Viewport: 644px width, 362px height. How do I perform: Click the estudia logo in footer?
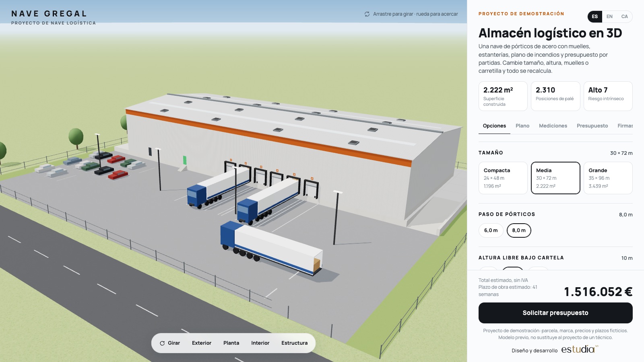(x=579, y=349)
